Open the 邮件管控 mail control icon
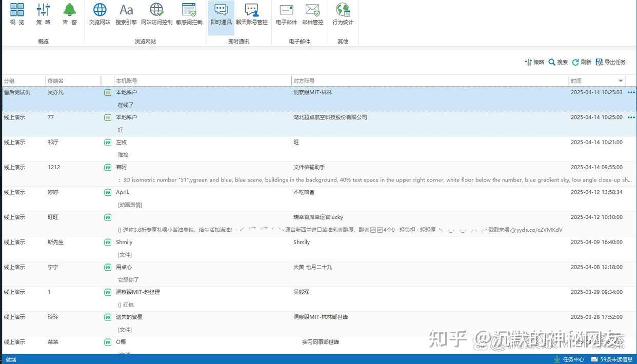 tap(312, 14)
